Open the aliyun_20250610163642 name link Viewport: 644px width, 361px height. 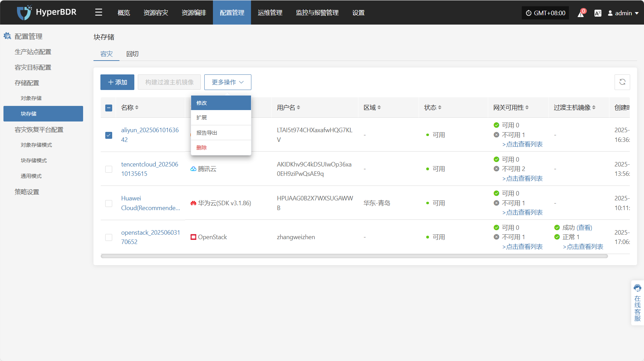[150, 135]
